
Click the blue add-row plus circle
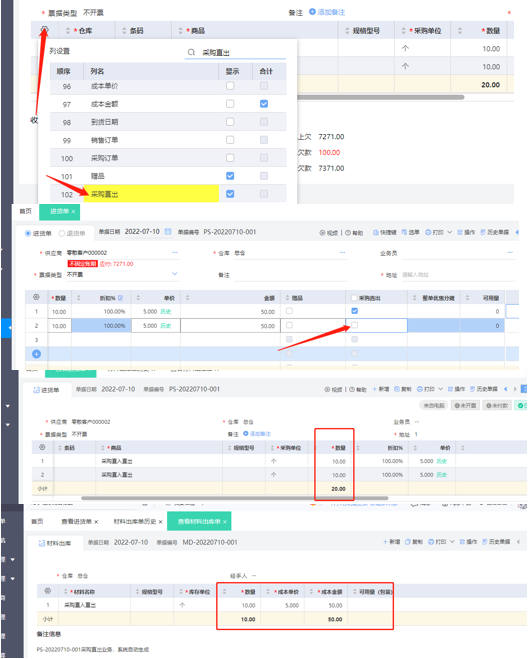point(37,354)
